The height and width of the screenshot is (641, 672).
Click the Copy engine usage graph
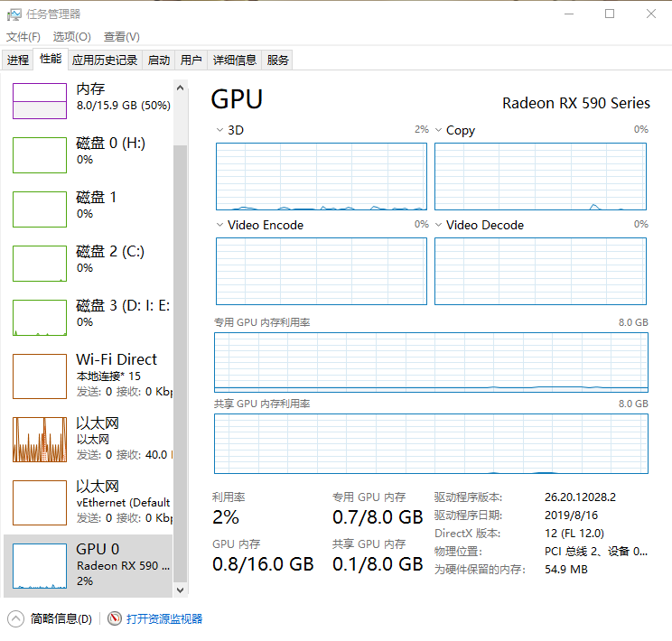pos(540,177)
